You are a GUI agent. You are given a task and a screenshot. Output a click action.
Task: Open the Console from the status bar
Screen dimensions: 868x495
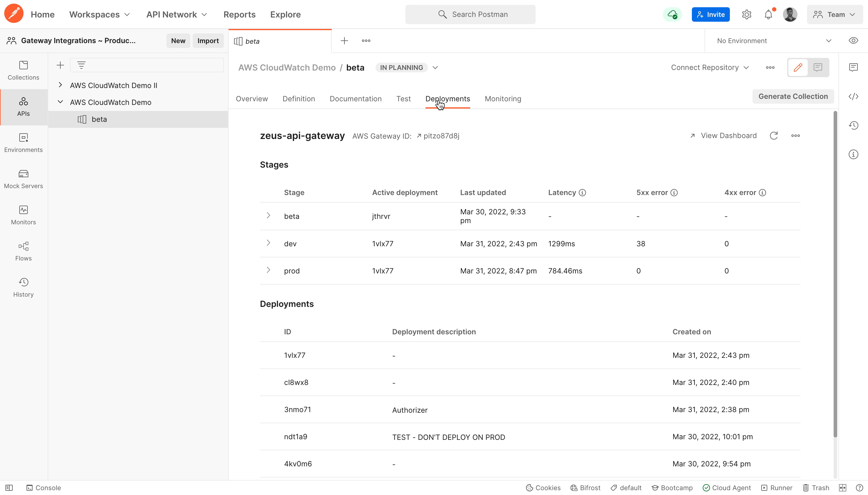click(x=44, y=487)
